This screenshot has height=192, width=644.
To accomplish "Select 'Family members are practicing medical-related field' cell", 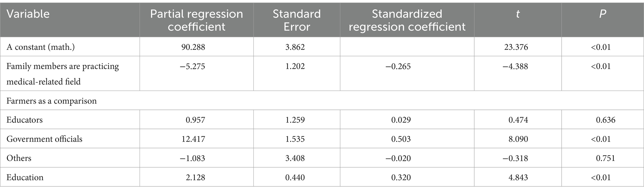I will 62,74.
